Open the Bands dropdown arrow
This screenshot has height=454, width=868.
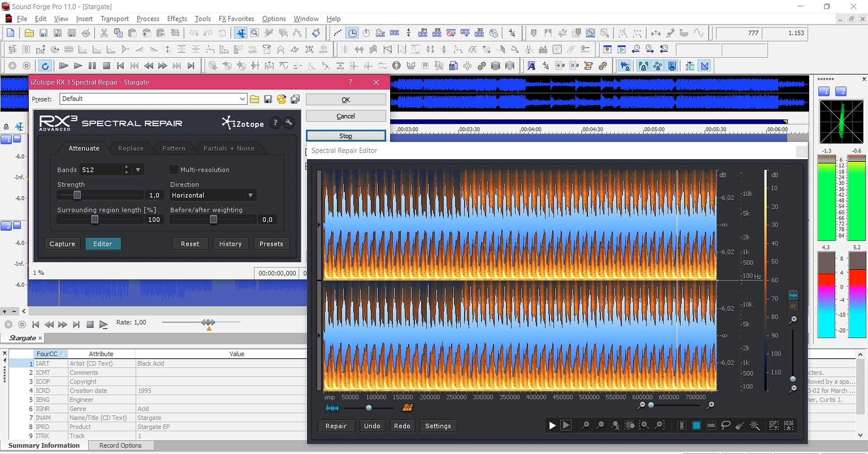138,170
